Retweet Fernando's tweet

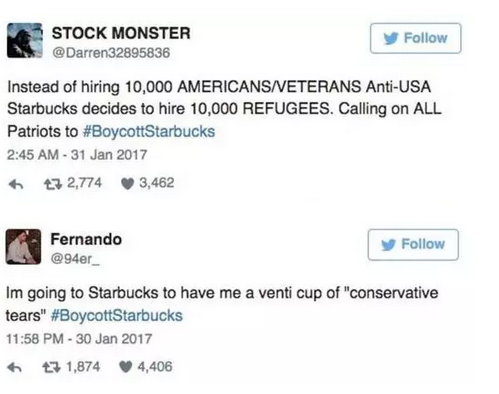click(52, 367)
